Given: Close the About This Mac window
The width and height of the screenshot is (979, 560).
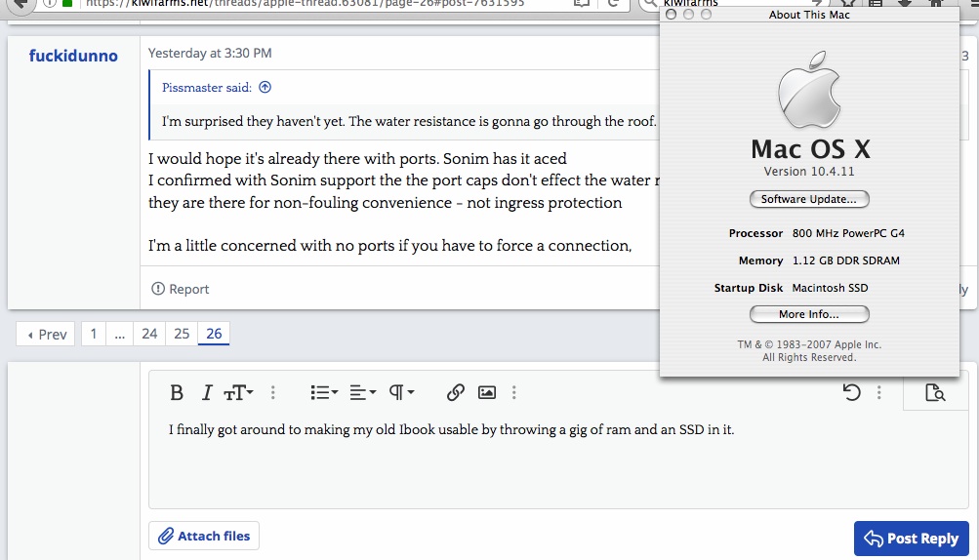Looking at the screenshot, I should (x=672, y=15).
